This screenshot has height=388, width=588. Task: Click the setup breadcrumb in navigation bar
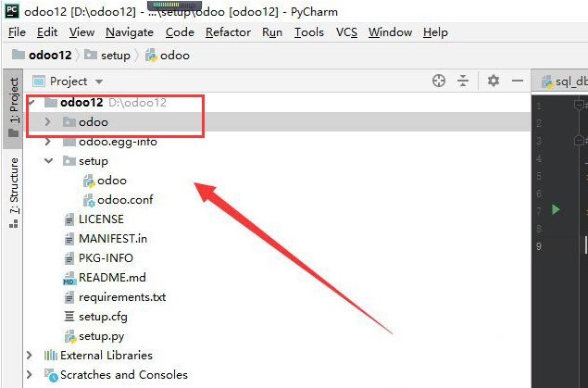pyautogui.click(x=115, y=56)
